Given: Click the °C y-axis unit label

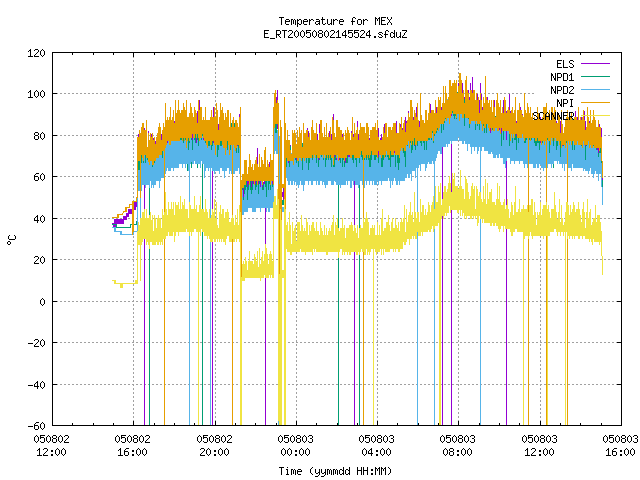Looking at the screenshot, I should pyautogui.click(x=12, y=240).
